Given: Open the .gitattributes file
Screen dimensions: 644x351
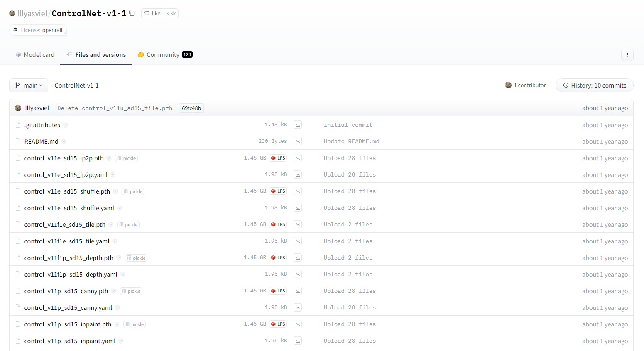Looking at the screenshot, I should tap(42, 125).
